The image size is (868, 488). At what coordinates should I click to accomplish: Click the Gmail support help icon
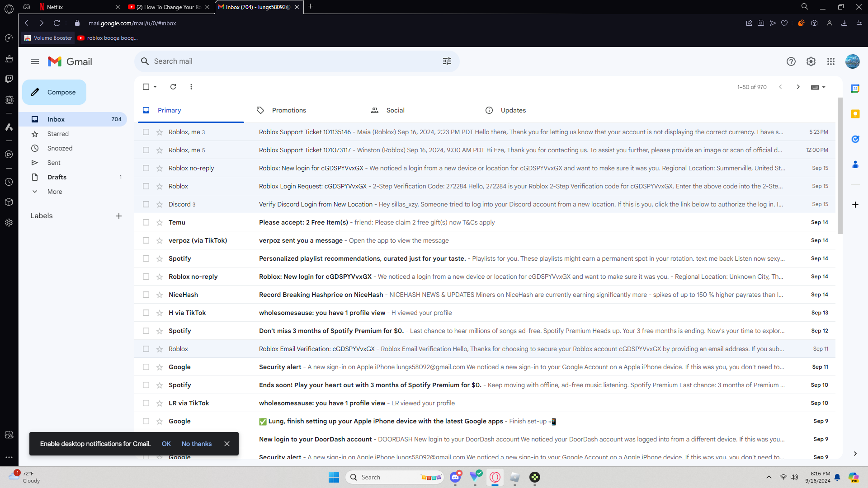(791, 61)
